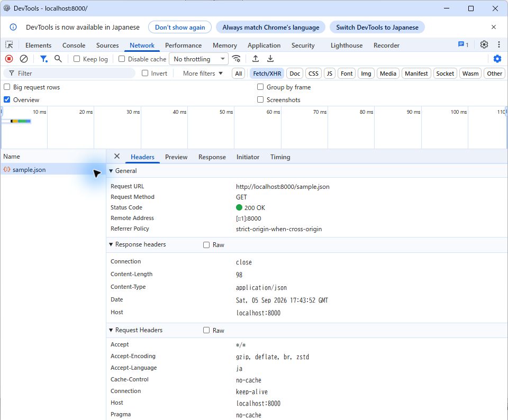Open the Recorder panel
This screenshot has width=508, height=420.
tap(386, 45)
